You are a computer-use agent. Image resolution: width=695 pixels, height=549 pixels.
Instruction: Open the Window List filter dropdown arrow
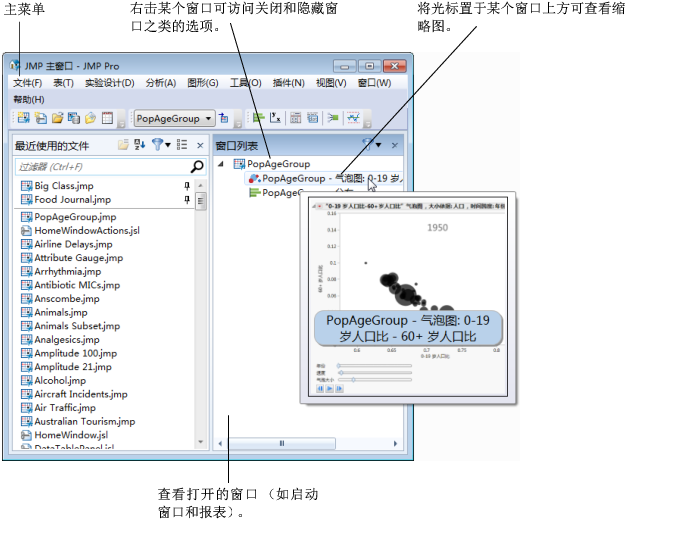(x=379, y=145)
